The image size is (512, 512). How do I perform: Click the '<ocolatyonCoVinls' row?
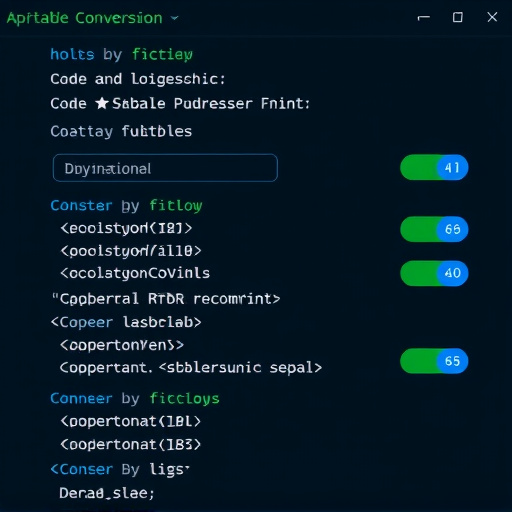pos(135,273)
